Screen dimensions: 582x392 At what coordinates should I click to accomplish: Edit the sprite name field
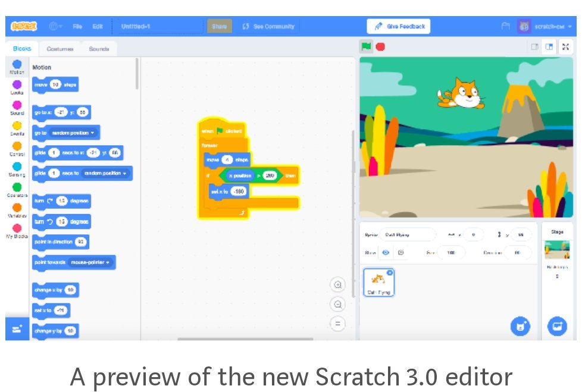408,235
